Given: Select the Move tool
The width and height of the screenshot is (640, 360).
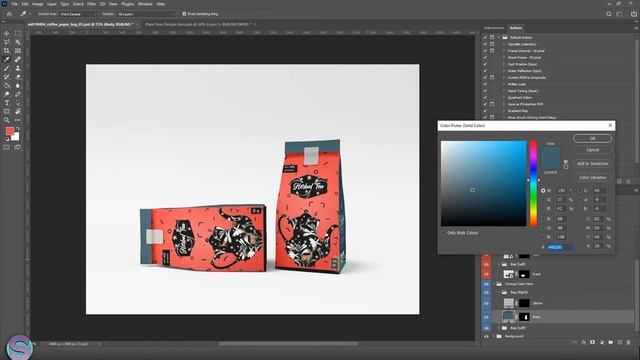Looking at the screenshot, I should 7,33.
